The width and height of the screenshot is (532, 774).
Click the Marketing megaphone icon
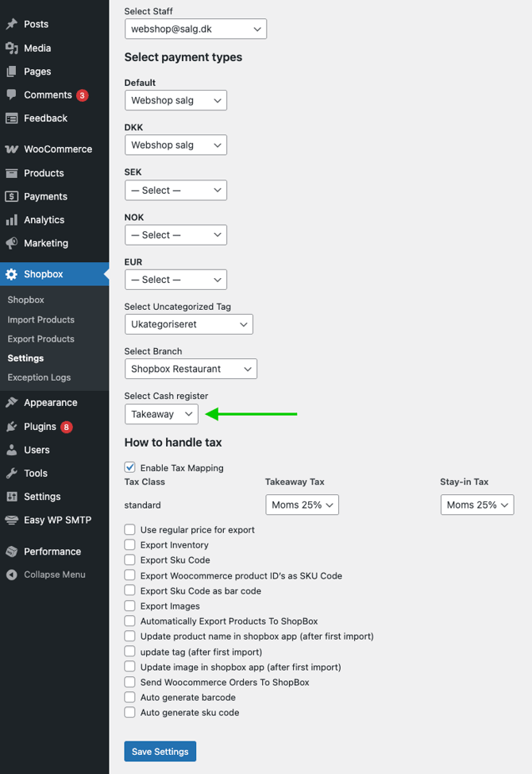pos(11,243)
